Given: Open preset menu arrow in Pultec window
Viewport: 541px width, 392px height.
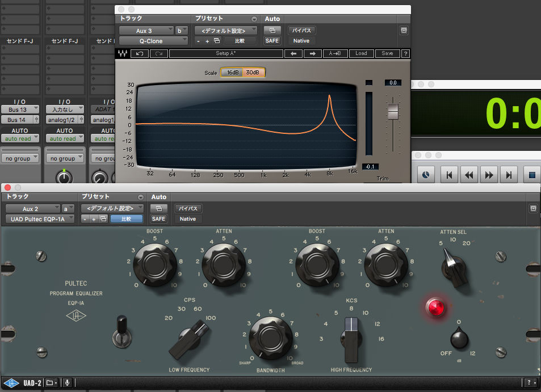Looking at the screenshot, I should (x=141, y=197).
